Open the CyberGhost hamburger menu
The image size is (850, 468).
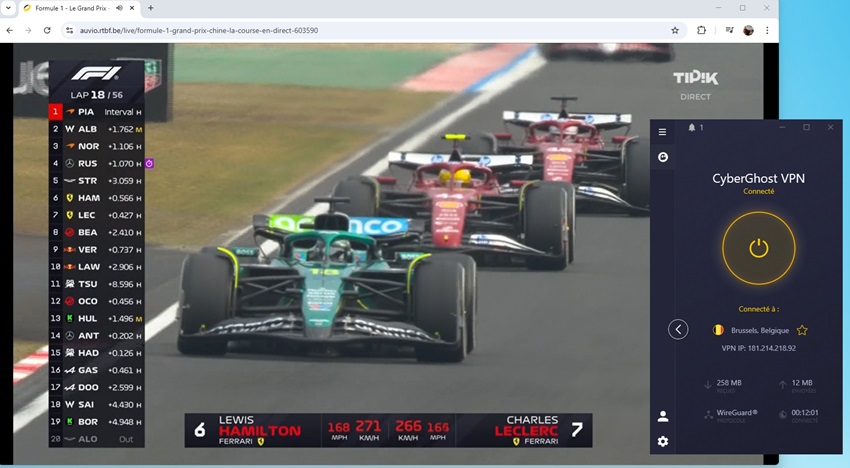[662, 132]
